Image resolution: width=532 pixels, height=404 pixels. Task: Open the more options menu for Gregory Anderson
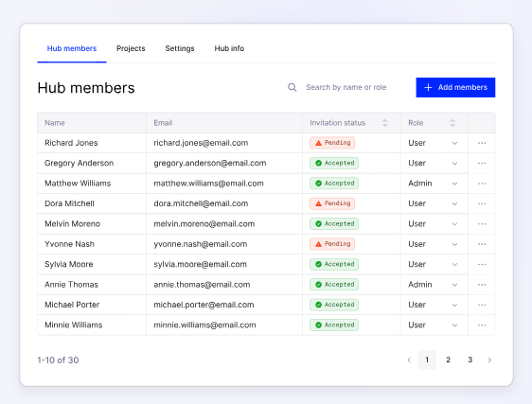482,163
